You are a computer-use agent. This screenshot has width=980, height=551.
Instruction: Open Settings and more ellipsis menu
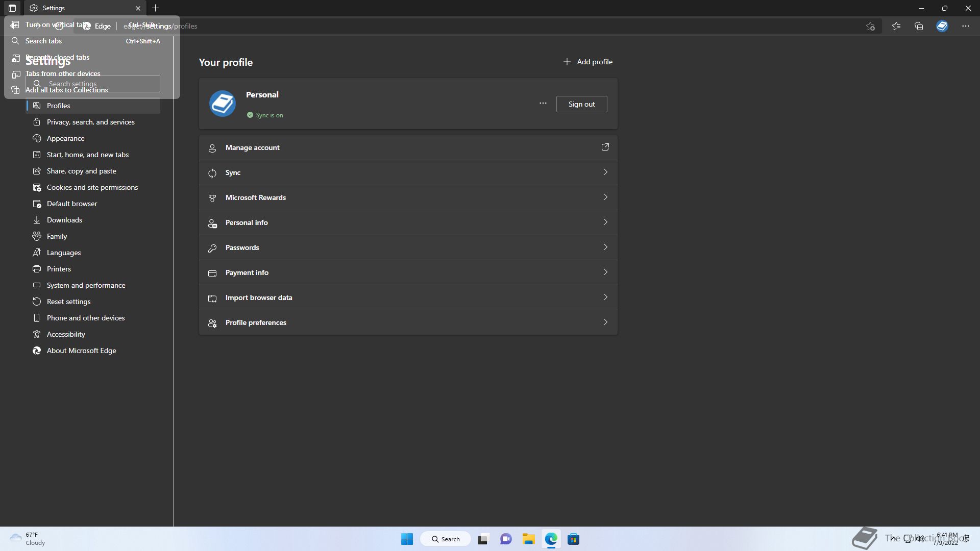point(966,26)
